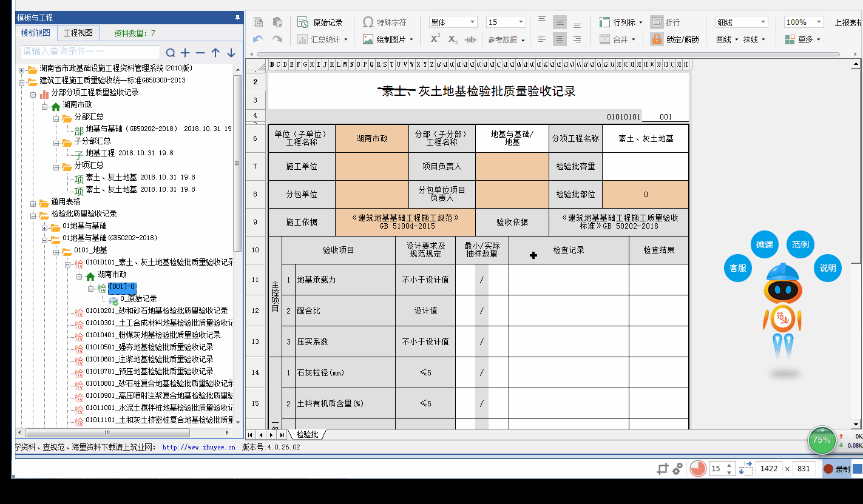Toggle 锁定/解锁 lock on cells

click(675, 39)
